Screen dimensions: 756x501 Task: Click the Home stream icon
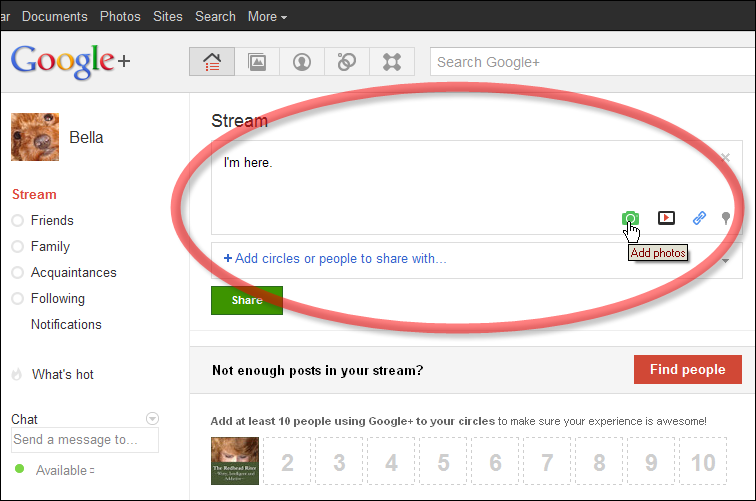tap(212, 62)
